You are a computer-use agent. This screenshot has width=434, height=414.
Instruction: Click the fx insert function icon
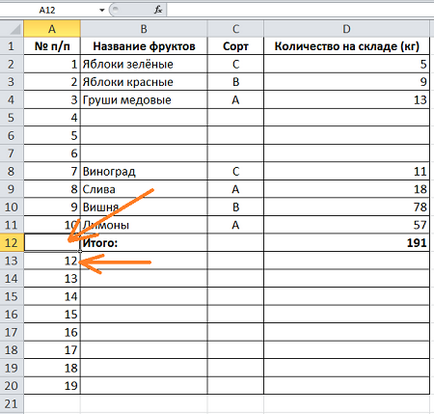click(158, 10)
